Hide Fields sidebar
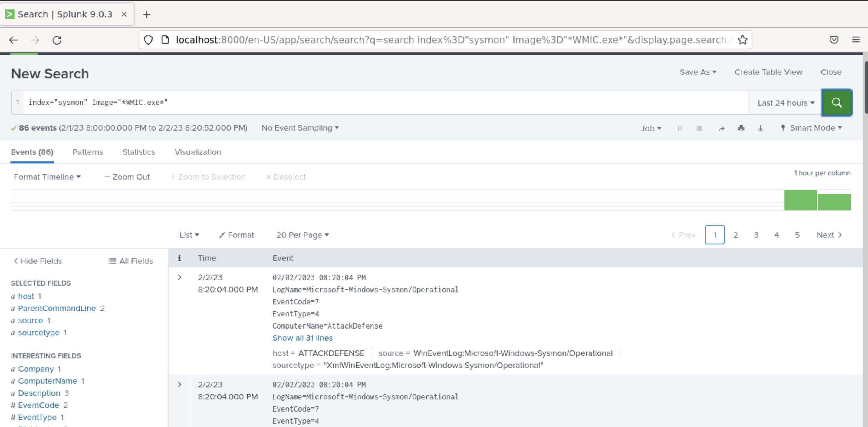The width and height of the screenshot is (868, 427). [38, 261]
